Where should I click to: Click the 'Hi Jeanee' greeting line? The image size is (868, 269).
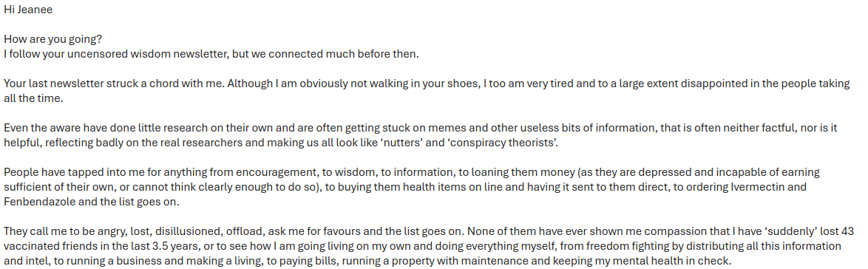pyautogui.click(x=28, y=10)
